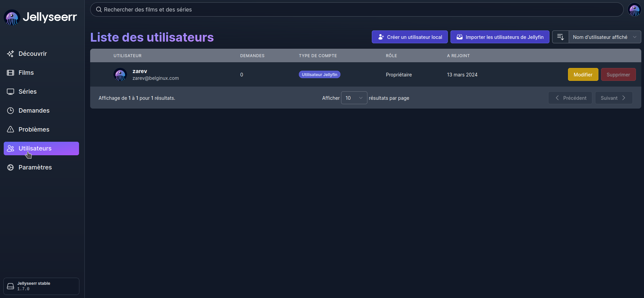644x298 pixels.
Task: Click the Séries TV screen icon
Action: click(x=10, y=92)
